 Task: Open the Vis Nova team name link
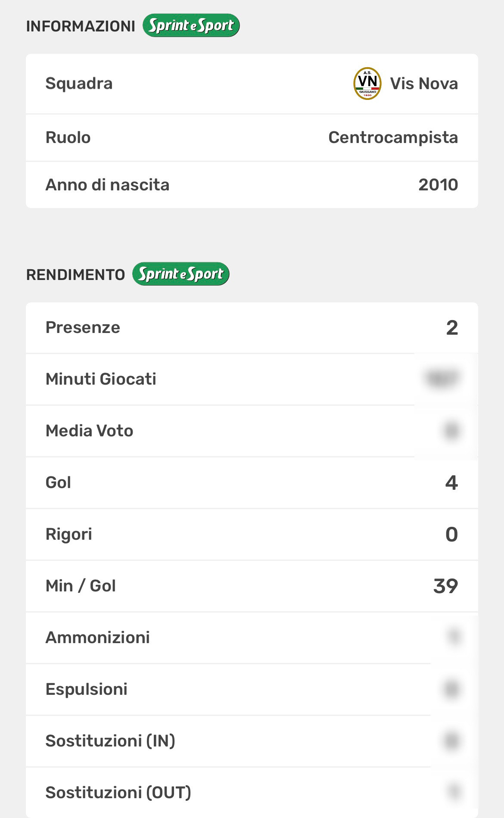[424, 84]
